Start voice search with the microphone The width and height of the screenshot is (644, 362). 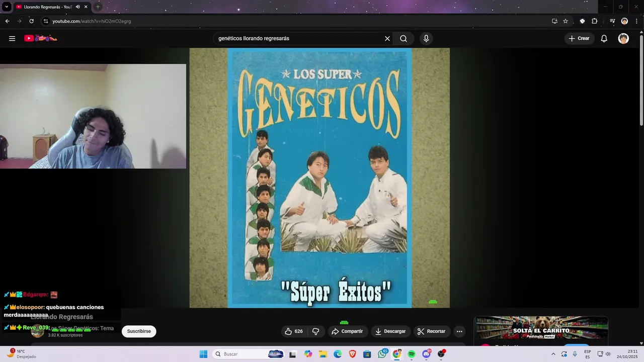(426, 38)
